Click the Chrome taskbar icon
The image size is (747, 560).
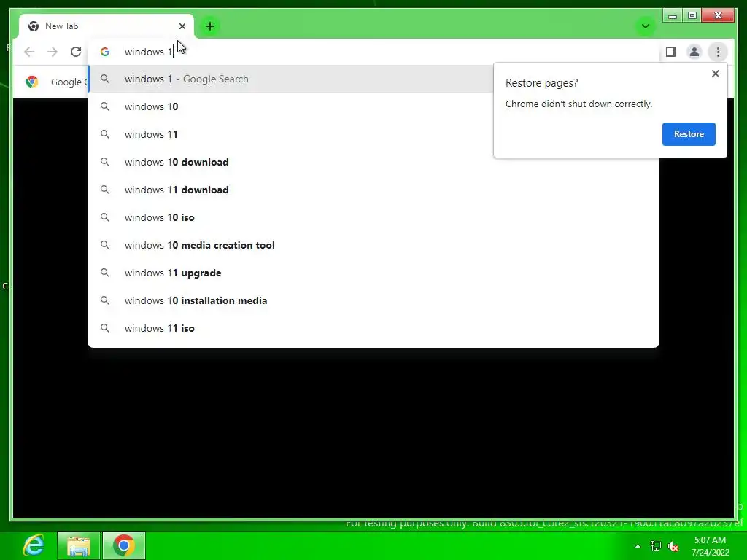124,545
